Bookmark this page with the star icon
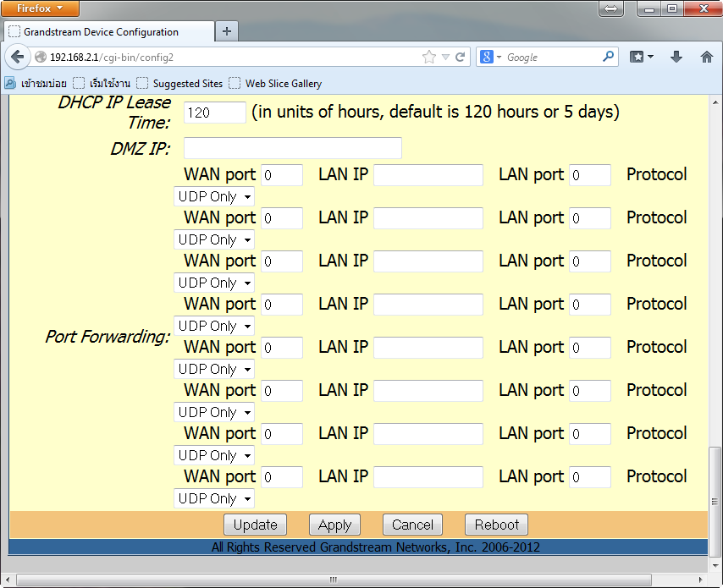This screenshot has width=723, height=588. [x=429, y=58]
